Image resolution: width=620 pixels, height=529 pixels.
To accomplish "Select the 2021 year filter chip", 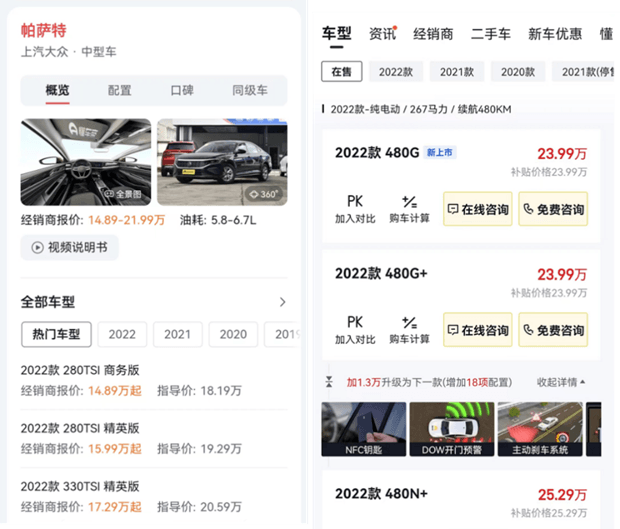I will click(x=178, y=334).
